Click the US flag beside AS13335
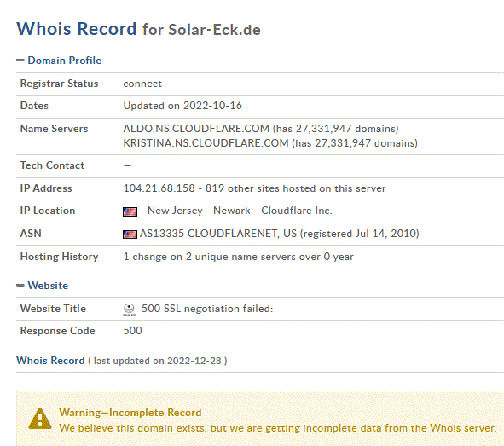The image size is (504, 446). (130, 235)
